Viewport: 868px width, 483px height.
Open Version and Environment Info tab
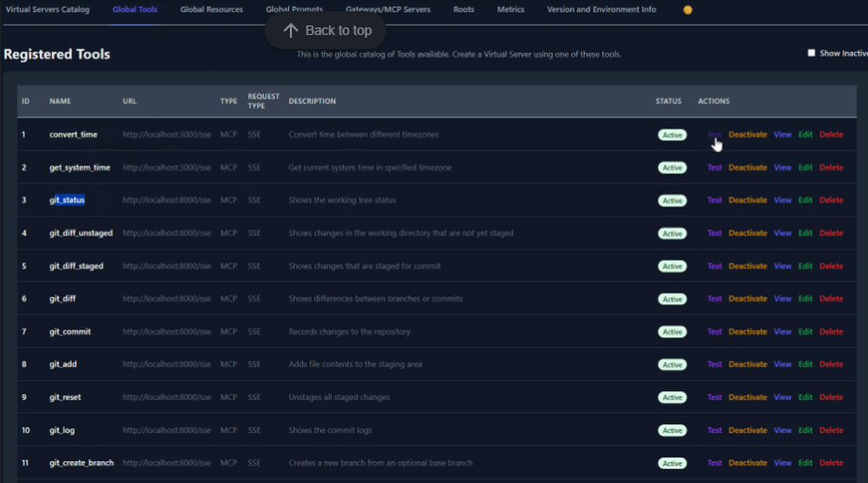[x=602, y=10]
